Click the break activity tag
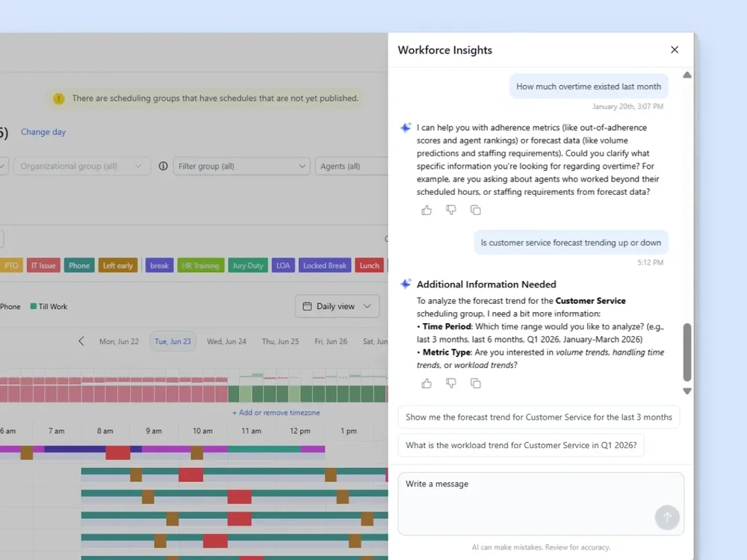The width and height of the screenshot is (747, 560). (159, 265)
